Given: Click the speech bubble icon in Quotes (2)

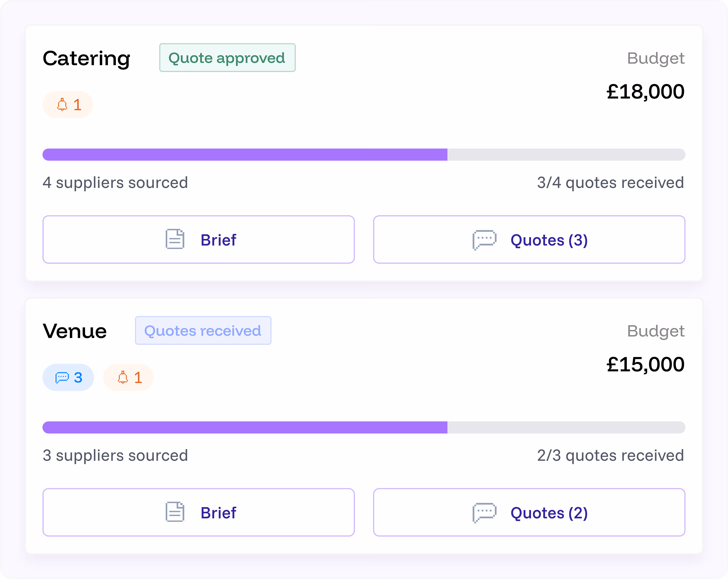Looking at the screenshot, I should click(x=484, y=512).
